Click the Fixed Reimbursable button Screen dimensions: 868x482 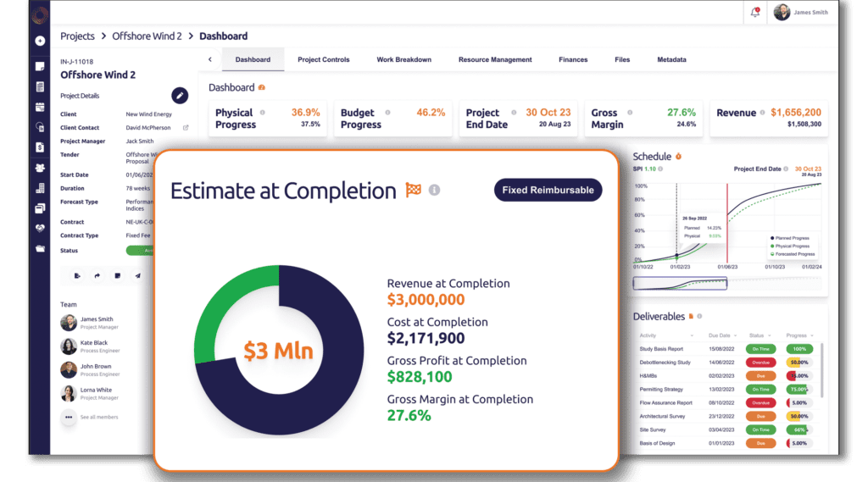(548, 190)
